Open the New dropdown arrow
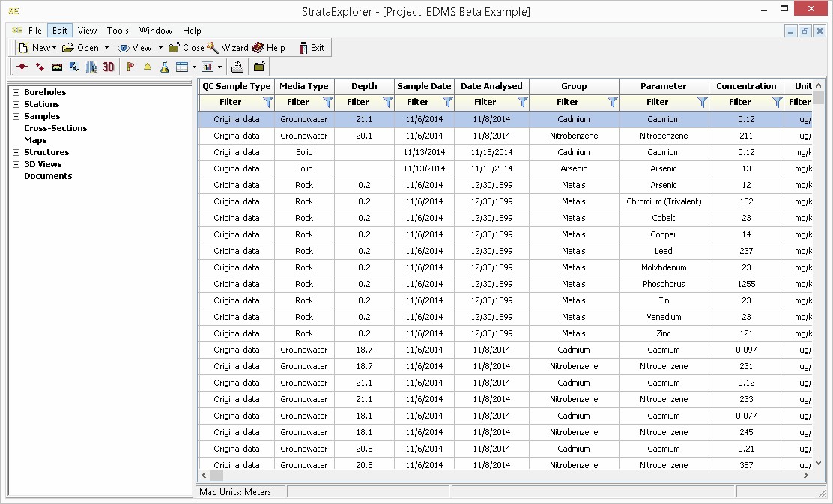833x504 pixels. [55, 48]
